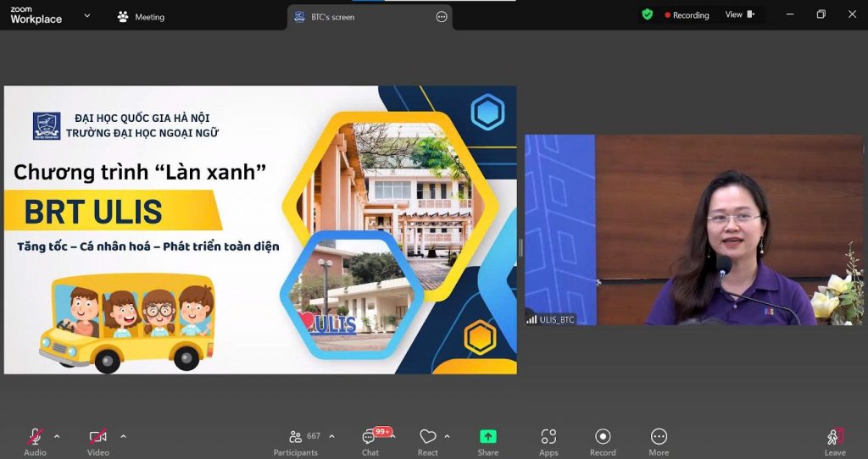This screenshot has height=459, width=868.
Task: Open the Zoom Workplace dropdown chevron
Action: click(x=86, y=15)
